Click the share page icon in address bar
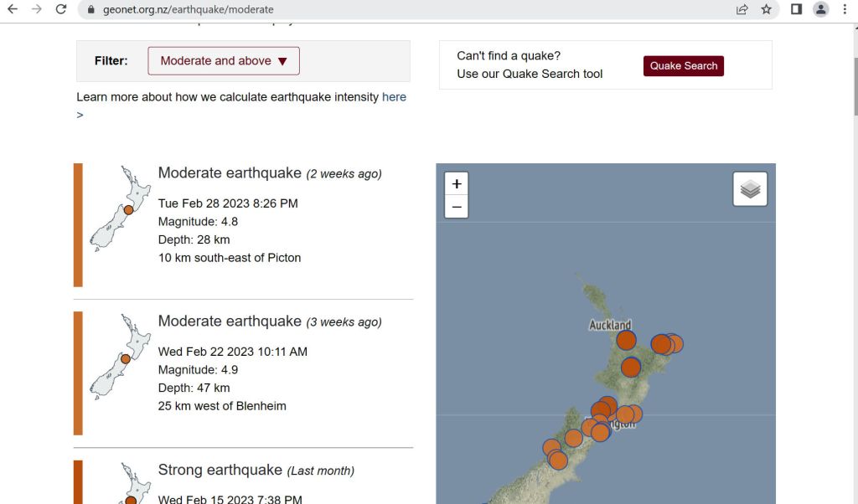Image resolution: width=858 pixels, height=504 pixels. pyautogui.click(x=742, y=9)
